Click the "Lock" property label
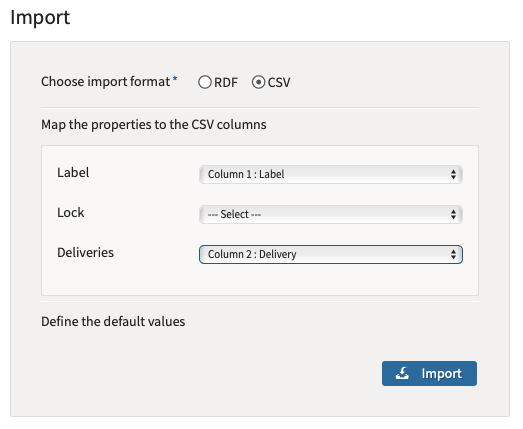The width and height of the screenshot is (523, 429). point(71,212)
